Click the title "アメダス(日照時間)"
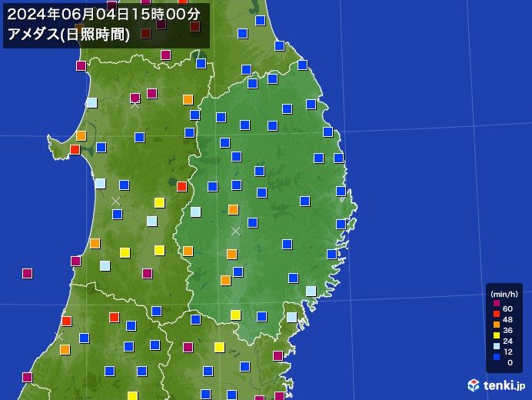The image size is (532, 400). click(x=68, y=35)
